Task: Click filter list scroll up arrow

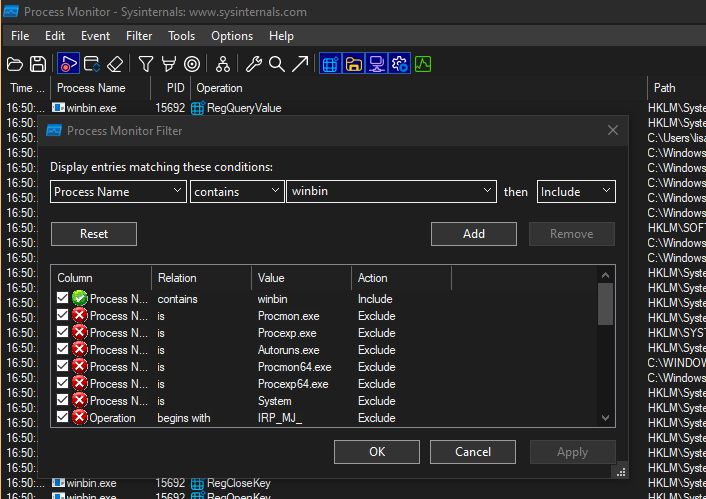Action: pos(605,275)
